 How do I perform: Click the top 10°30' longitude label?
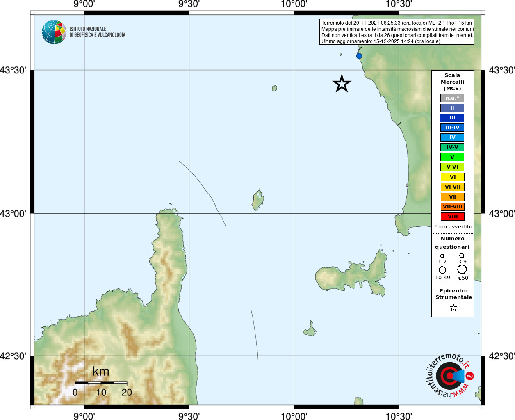click(399, 4)
